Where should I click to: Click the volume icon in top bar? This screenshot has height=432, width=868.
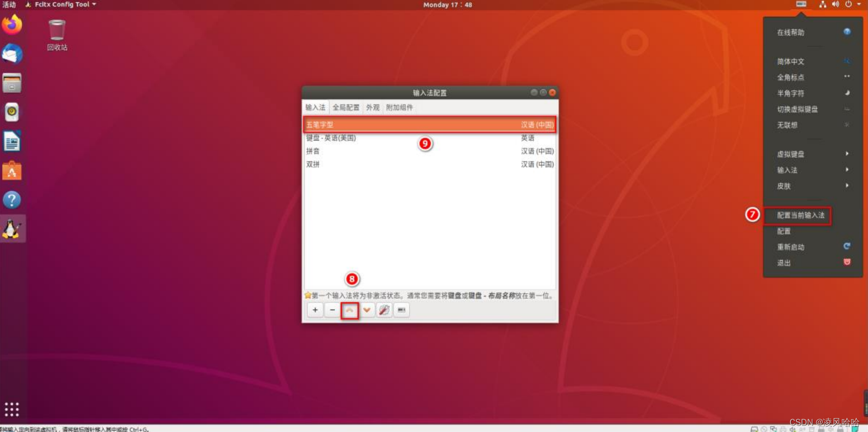[836, 4]
